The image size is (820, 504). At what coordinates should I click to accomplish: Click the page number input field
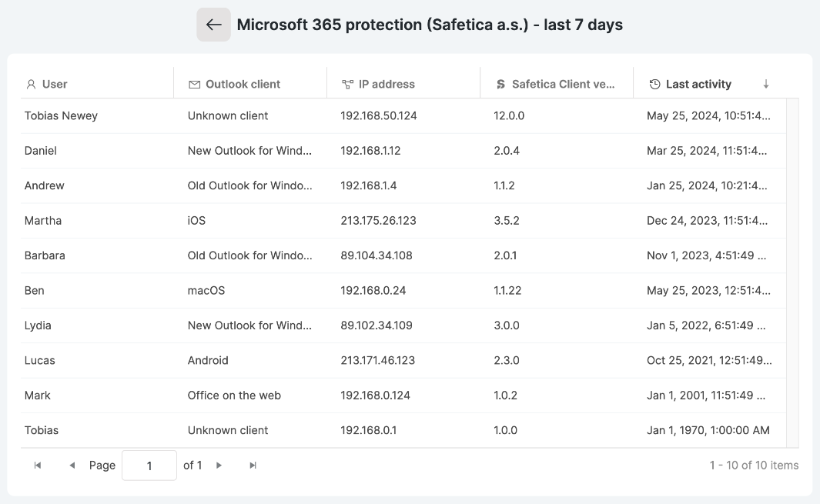coord(149,466)
